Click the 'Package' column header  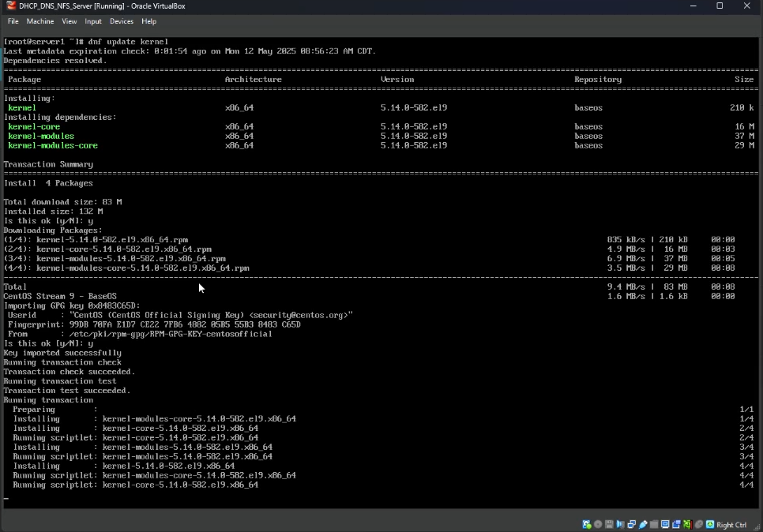click(24, 79)
